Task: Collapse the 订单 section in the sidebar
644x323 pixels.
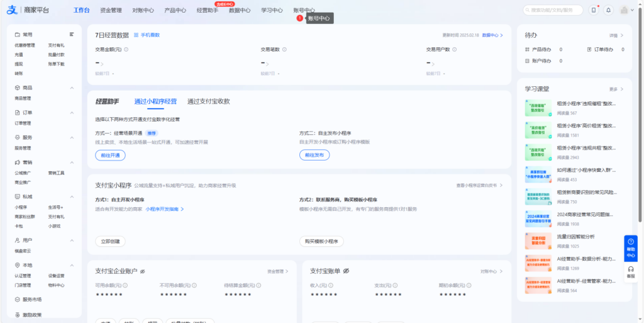Action: pos(72,113)
